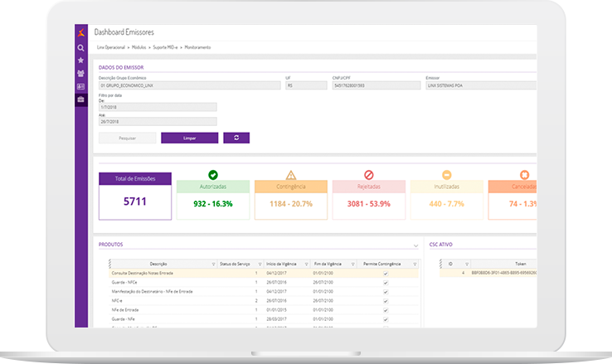The width and height of the screenshot is (612, 364).
Task: Toggle Permite Contingência checkbox for NFC-e row
Action: pyautogui.click(x=385, y=299)
